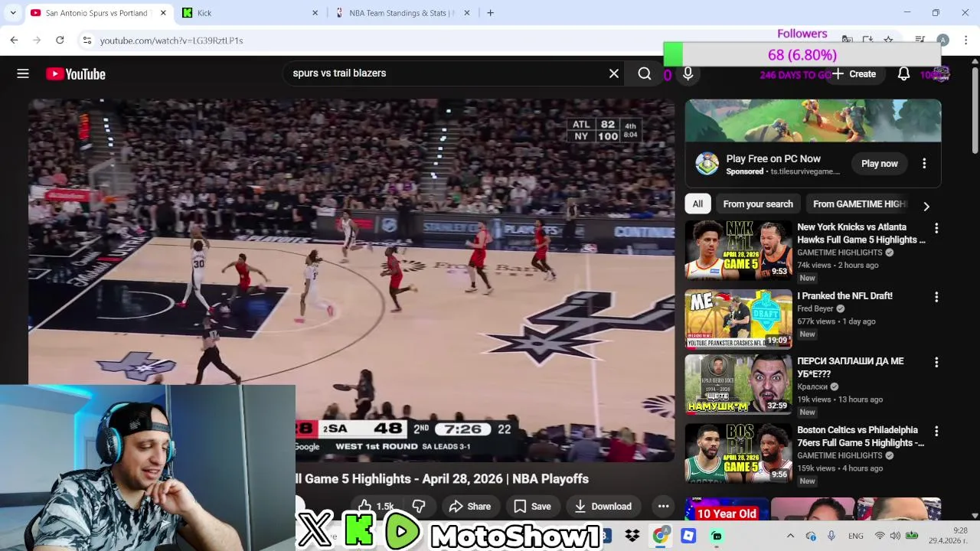Like the video (1.5K)
This screenshot has width=980, height=551.
pyautogui.click(x=378, y=506)
